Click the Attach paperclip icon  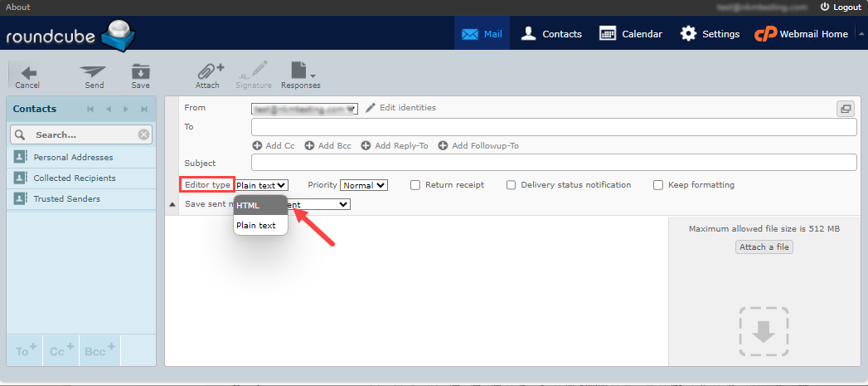[208, 73]
